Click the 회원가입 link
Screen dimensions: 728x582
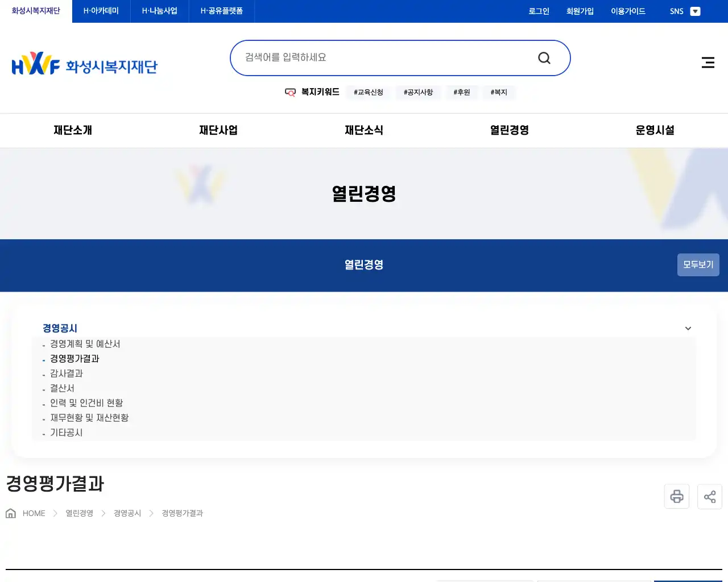[x=580, y=11]
